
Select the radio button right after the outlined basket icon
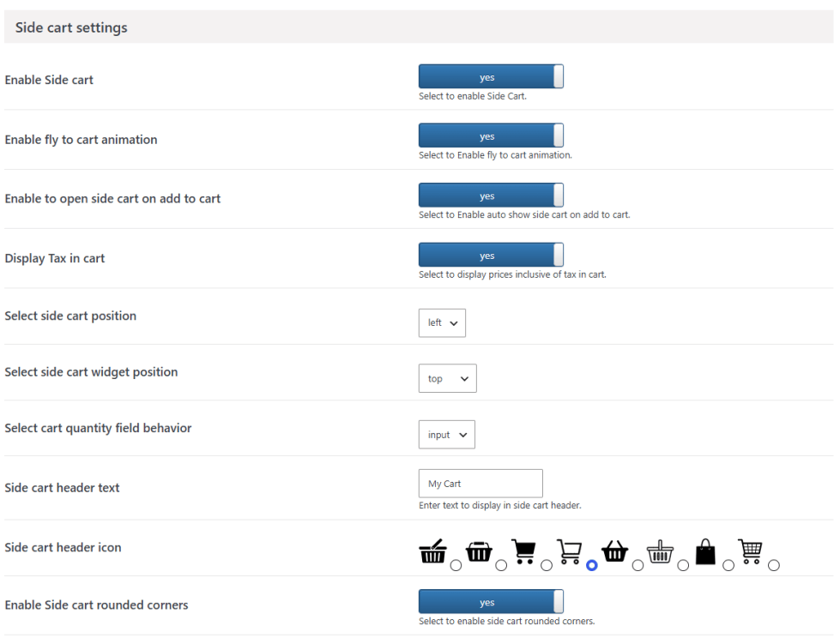click(x=683, y=565)
